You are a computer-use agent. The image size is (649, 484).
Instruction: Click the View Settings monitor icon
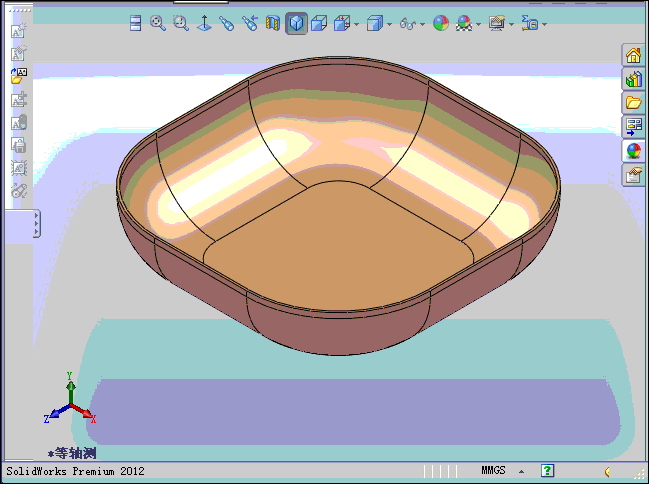tap(497, 23)
